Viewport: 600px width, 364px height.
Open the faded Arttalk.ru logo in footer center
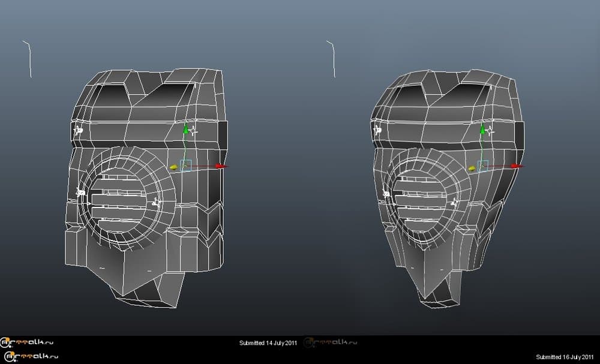coord(331,343)
